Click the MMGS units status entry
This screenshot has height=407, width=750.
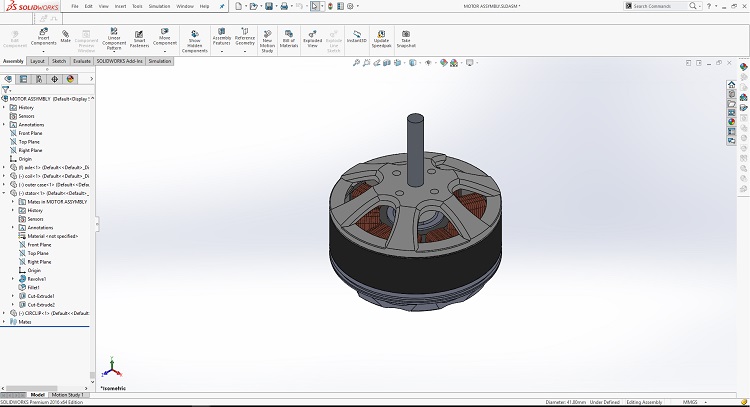pyautogui.click(x=690, y=402)
